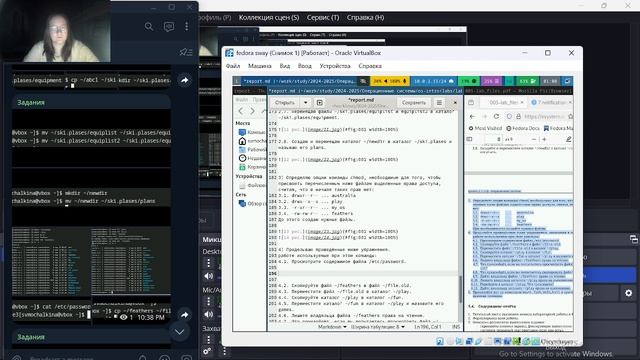This screenshot has height=360, width=640.
Task: Go forward in the file manager
Action: [x=252, y=111]
